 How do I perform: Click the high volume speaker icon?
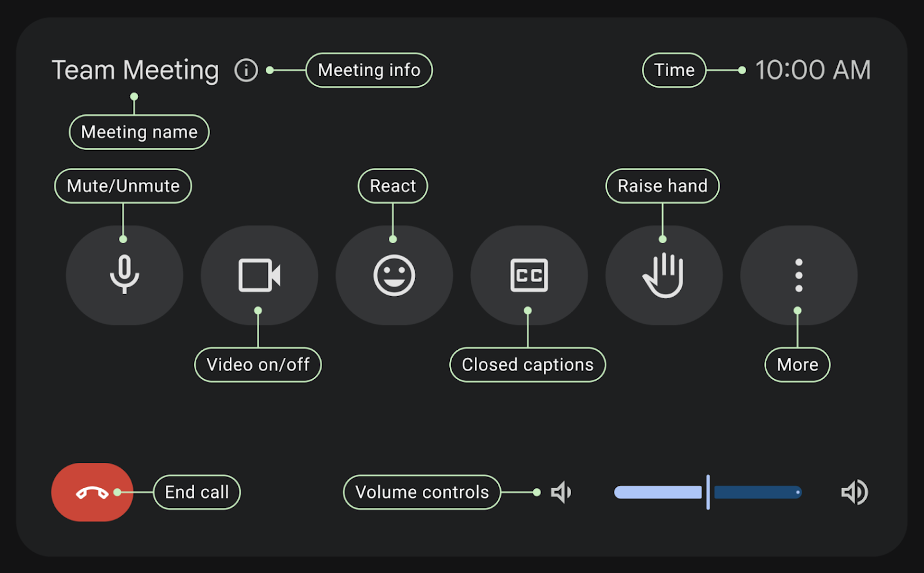pyautogui.click(x=854, y=492)
